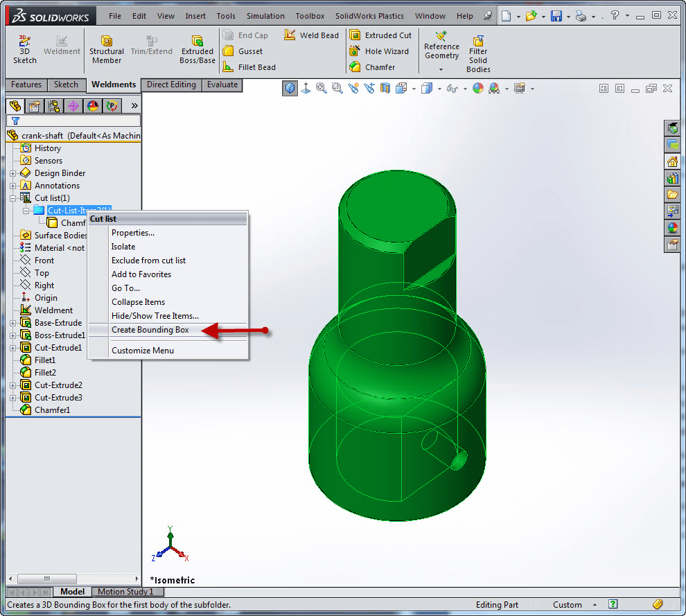
Task: Open Custom Properties task pane
Action: [672, 244]
